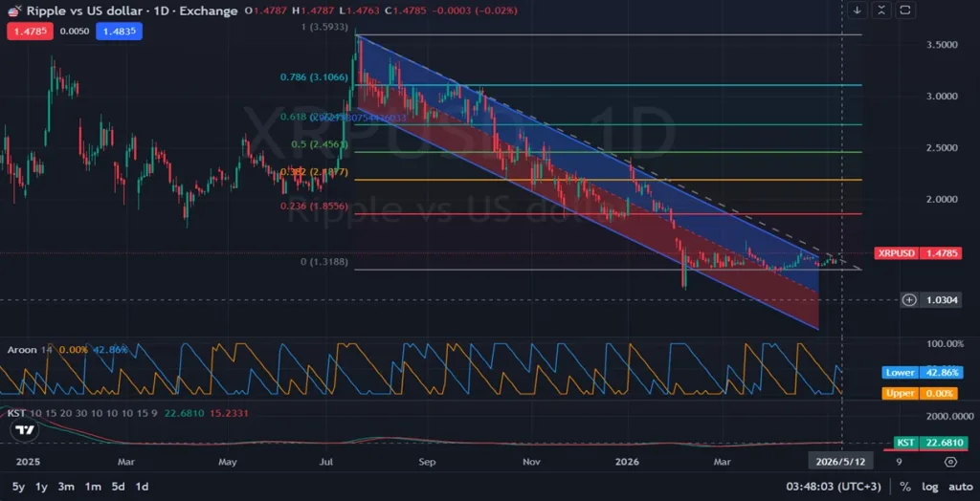The height and width of the screenshot is (501, 980).
Task: Select the 1d time range
Action: (142, 487)
